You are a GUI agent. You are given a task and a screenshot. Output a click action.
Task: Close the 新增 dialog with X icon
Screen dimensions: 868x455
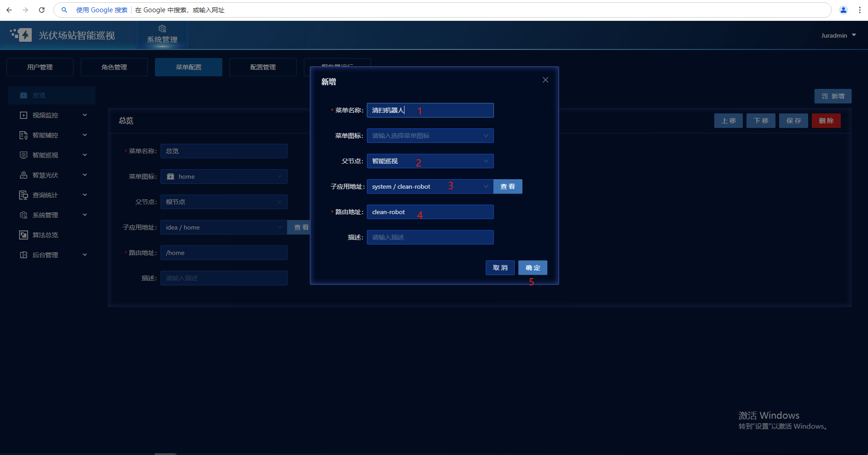[x=546, y=80]
